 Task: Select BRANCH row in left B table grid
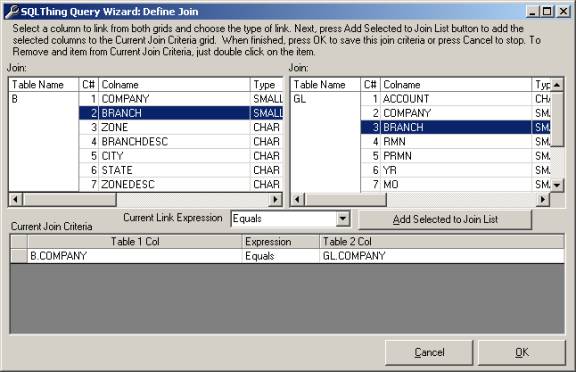(181, 113)
